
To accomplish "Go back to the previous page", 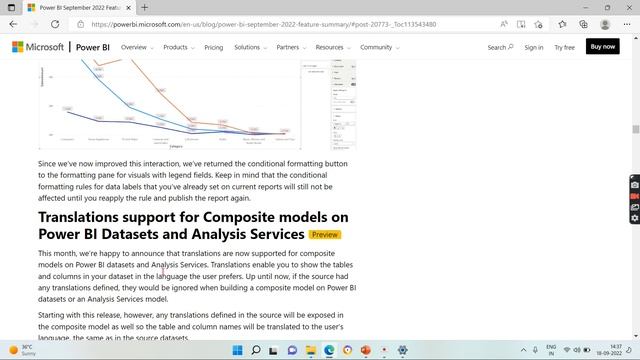I will coord(13,24).
